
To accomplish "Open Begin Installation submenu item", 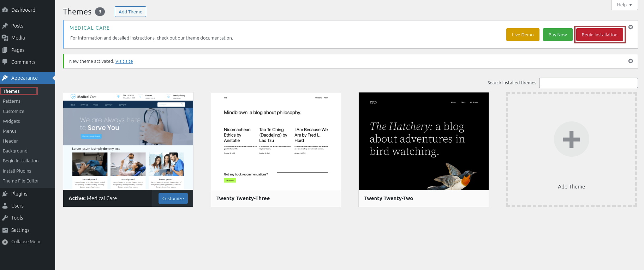I will [x=21, y=161].
